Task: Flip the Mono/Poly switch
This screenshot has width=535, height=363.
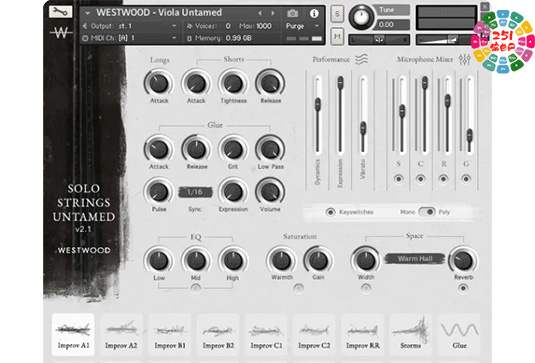Action: tap(427, 212)
